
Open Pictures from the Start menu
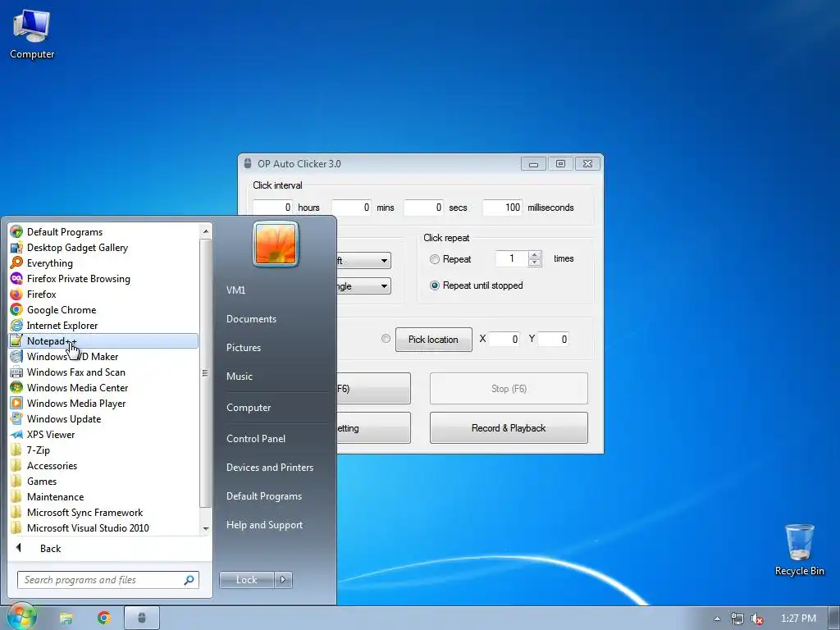(243, 348)
